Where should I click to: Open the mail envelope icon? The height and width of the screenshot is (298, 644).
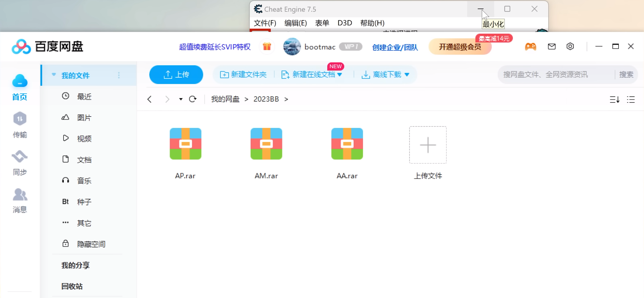click(552, 47)
